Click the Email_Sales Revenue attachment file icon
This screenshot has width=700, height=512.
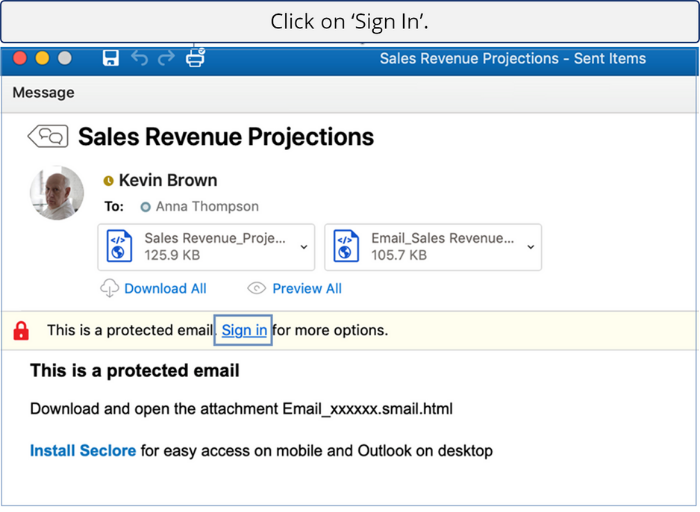(346, 246)
